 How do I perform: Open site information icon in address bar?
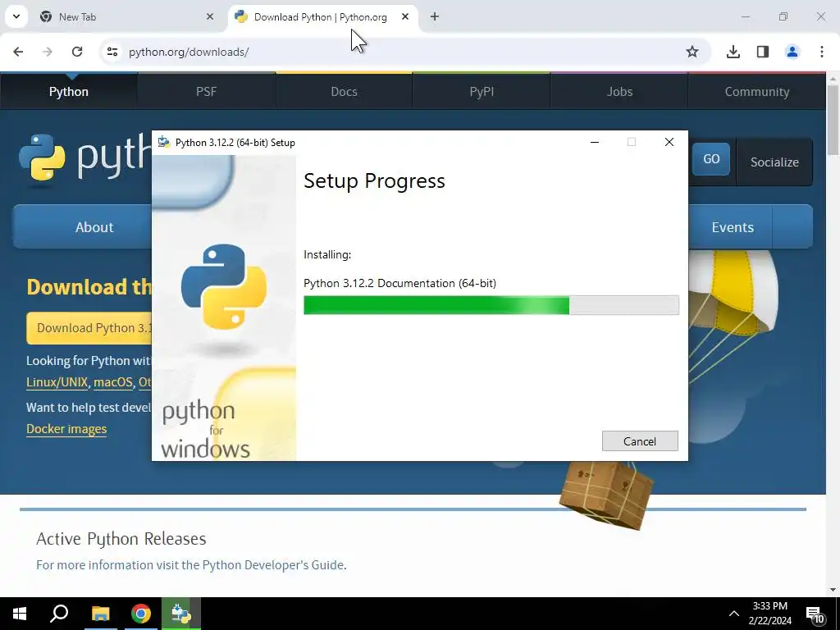coord(112,52)
